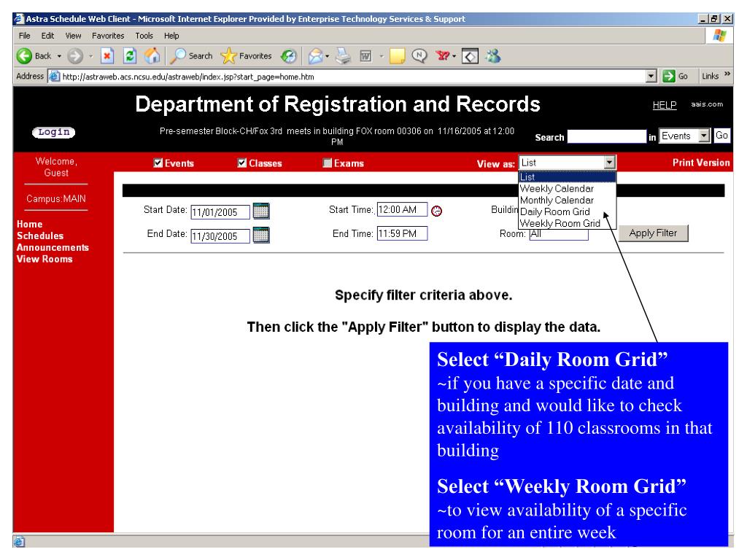Viewport: 747px width, 560px height.
Task: Open the File menu
Action: (24, 36)
